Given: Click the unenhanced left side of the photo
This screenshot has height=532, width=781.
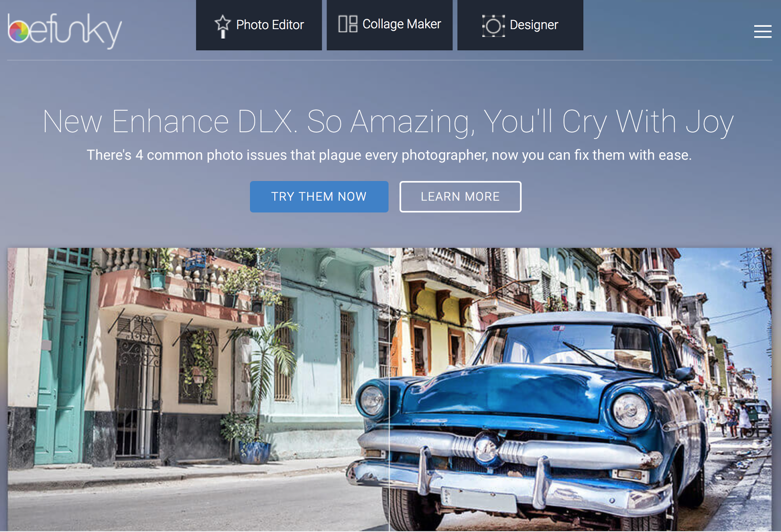Looking at the screenshot, I should [198, 389].
